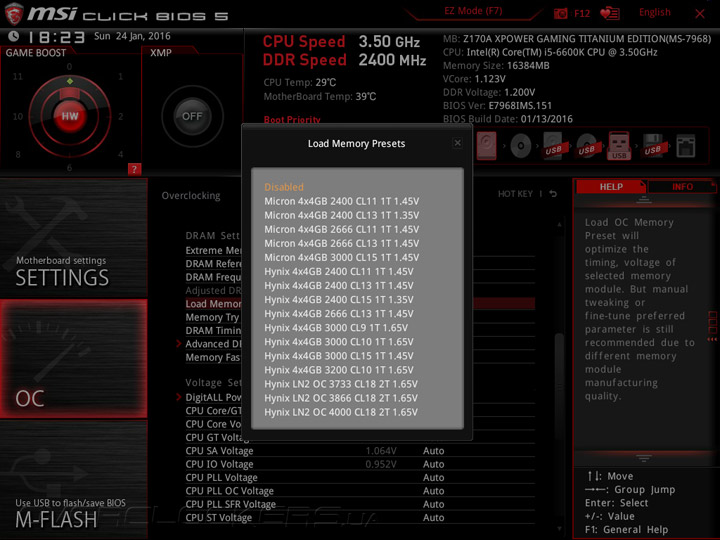720x540 pixels.
Task: Toggle the XMP OFF button
Action: (192, 116)
